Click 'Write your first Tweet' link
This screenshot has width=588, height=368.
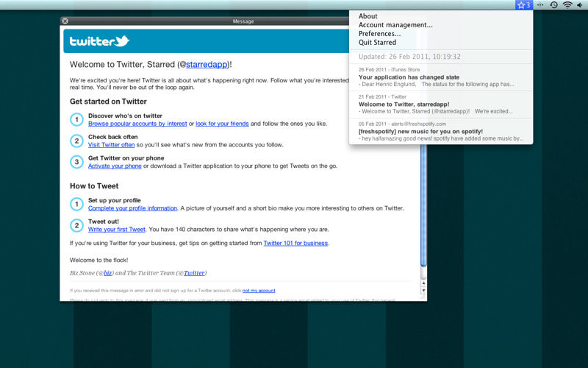[x=117, y=230]
